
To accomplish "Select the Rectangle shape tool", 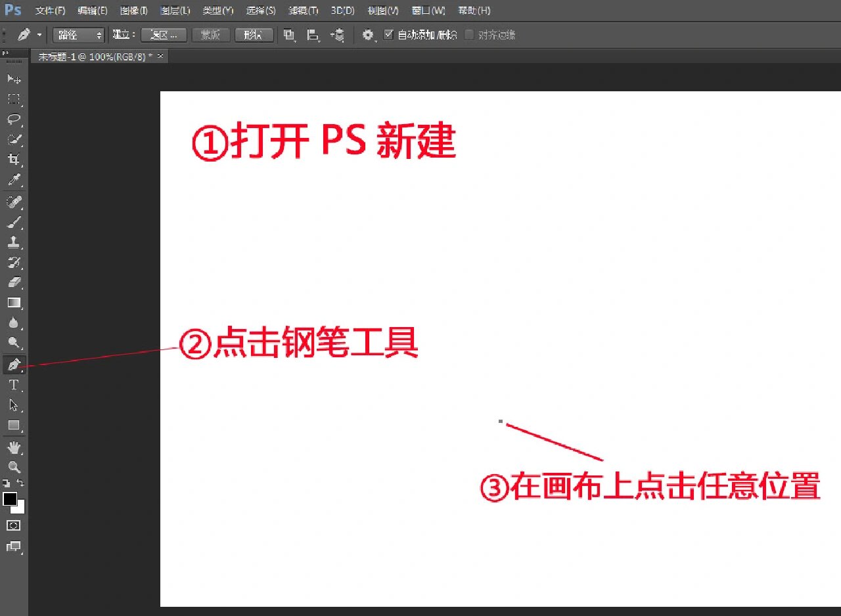I will point(14,426).
